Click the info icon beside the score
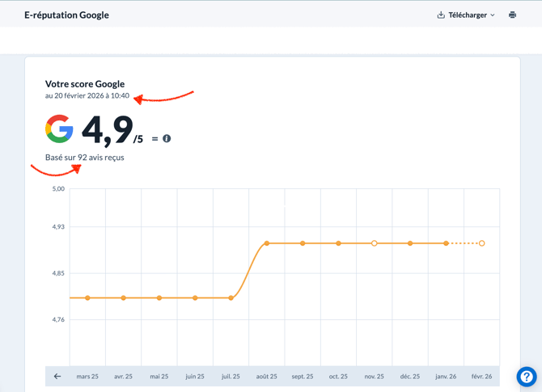542x392 pixels. click(x=167, y=139)
